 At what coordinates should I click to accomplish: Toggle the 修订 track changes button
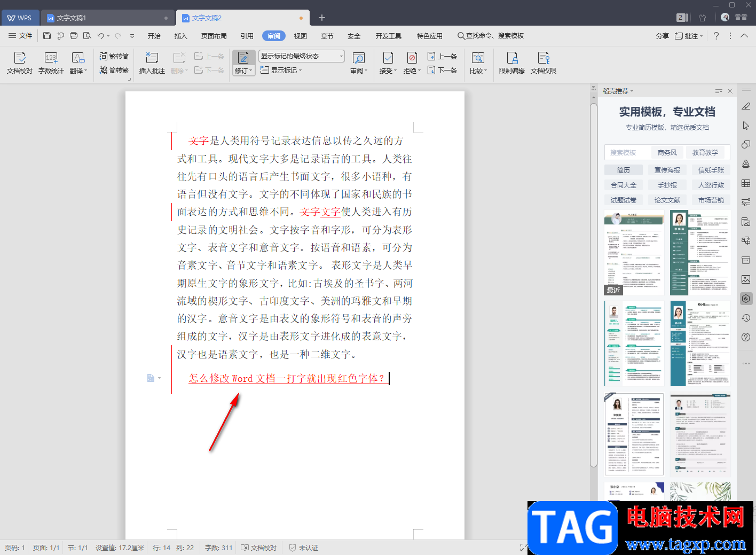pos(243,62)
